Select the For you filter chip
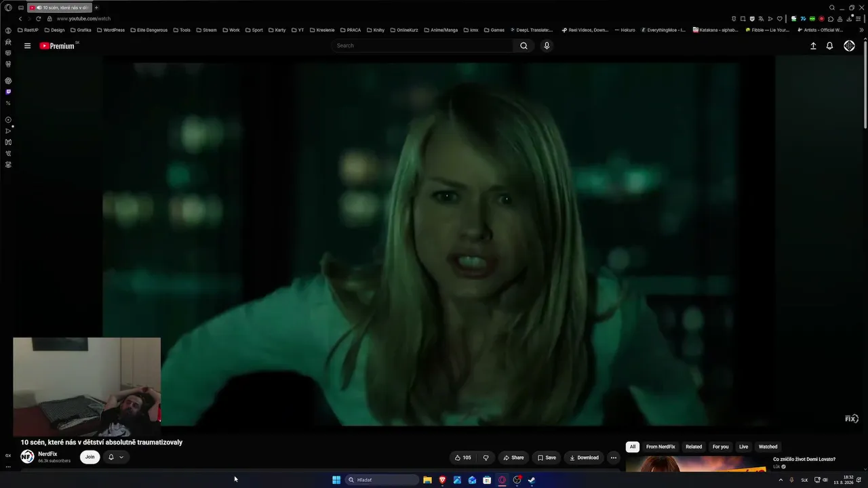 coord(720,447)
